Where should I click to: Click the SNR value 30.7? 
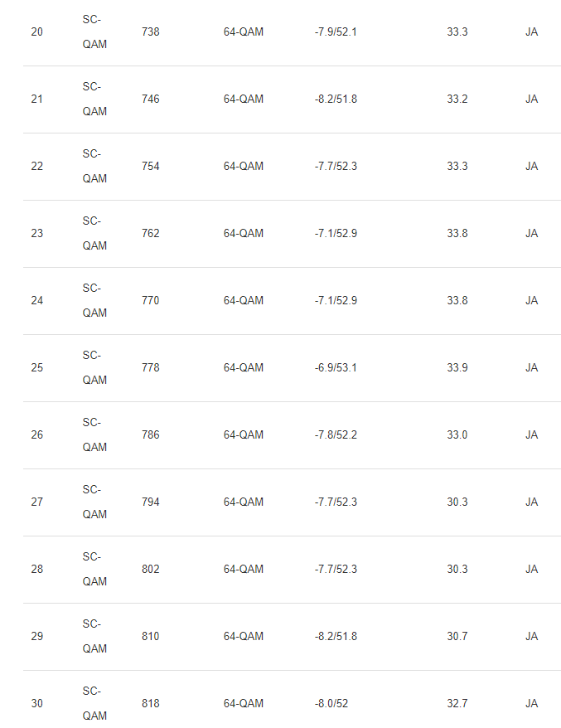[457, 637]
